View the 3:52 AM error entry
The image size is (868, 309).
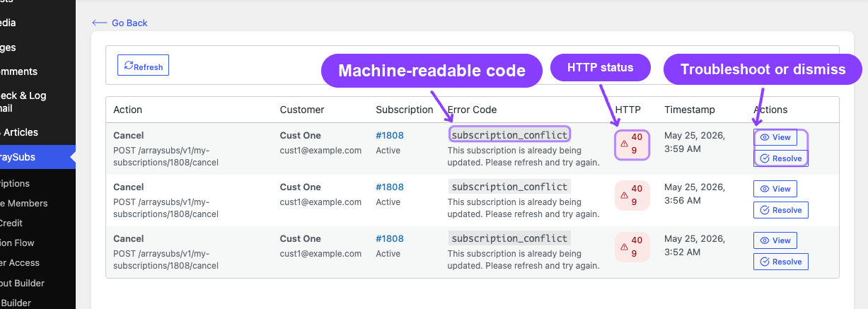tap(775, 240)
